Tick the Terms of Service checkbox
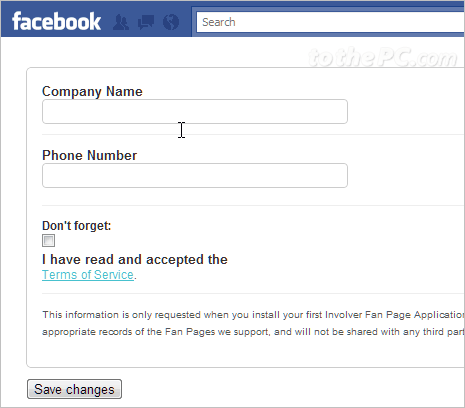Viewport: 465px width, 408px height. pos(48,240)
